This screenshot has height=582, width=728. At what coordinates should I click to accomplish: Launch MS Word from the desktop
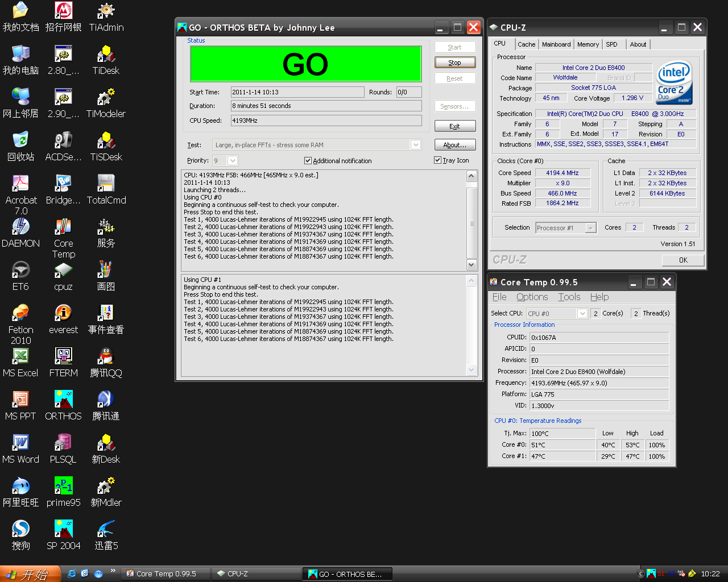pos(20,448)
